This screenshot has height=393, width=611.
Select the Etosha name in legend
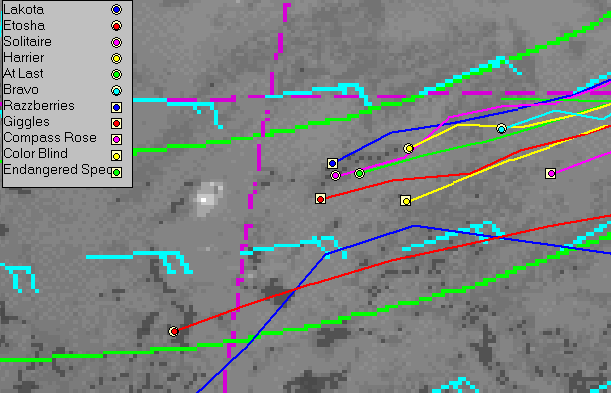point(24,26)
